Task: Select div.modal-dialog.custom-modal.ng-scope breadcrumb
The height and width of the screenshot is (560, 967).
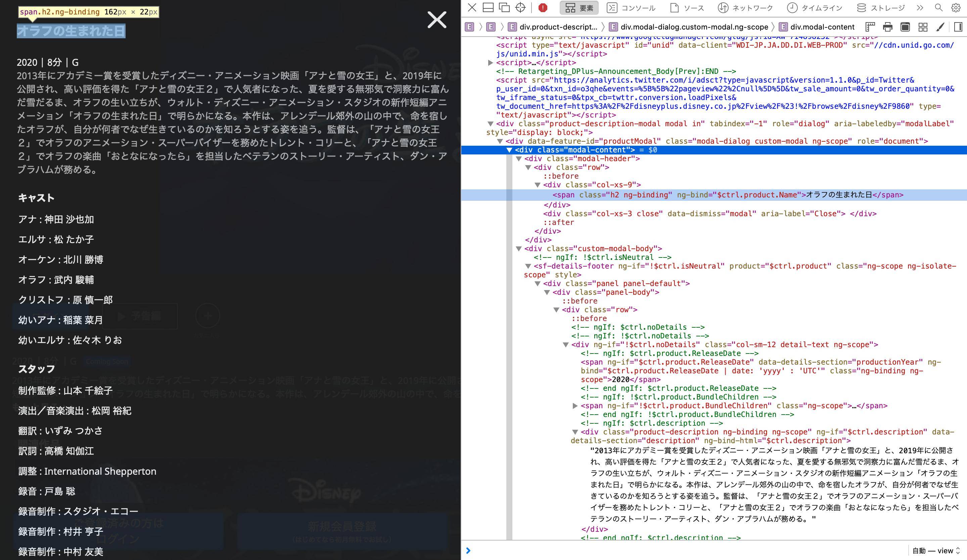Action: tap(689, 27)
